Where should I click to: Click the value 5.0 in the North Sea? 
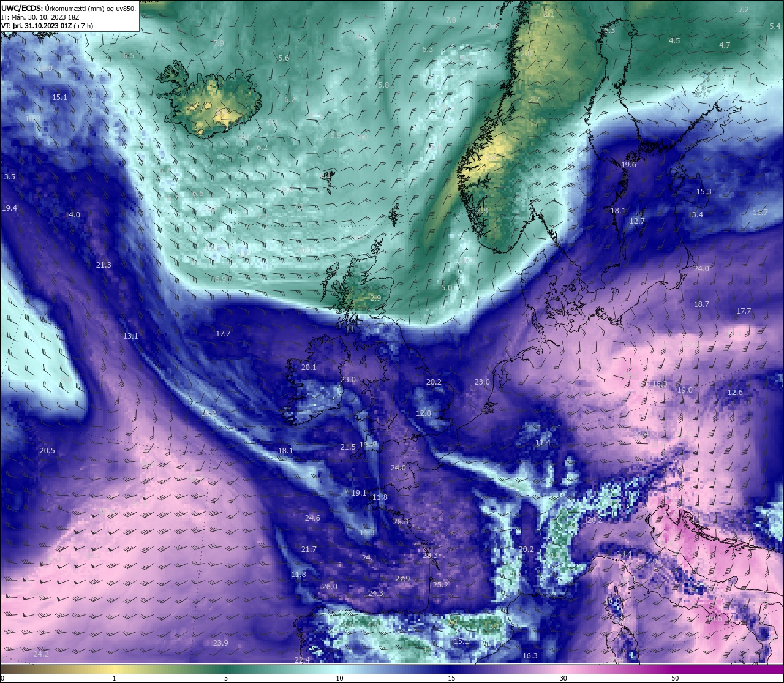(447, 288)
